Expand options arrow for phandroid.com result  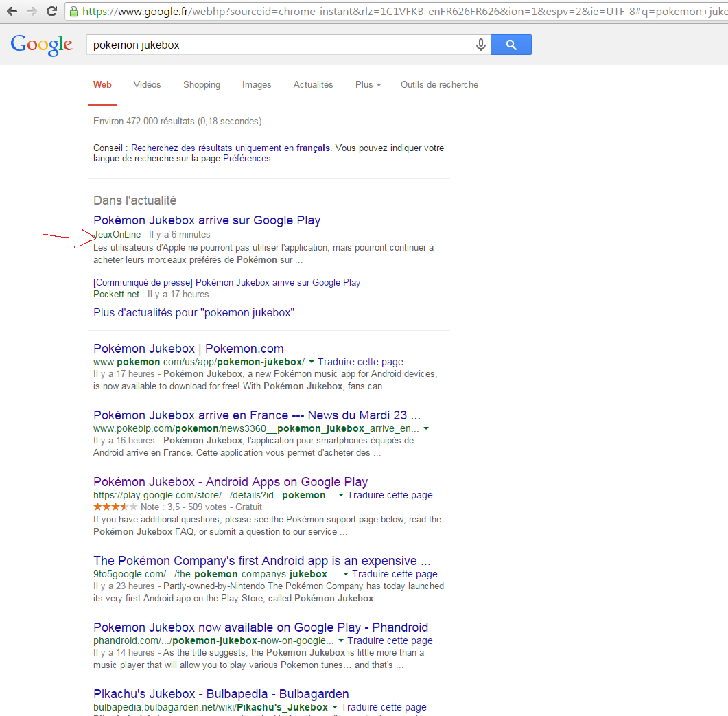coord(341,640)
